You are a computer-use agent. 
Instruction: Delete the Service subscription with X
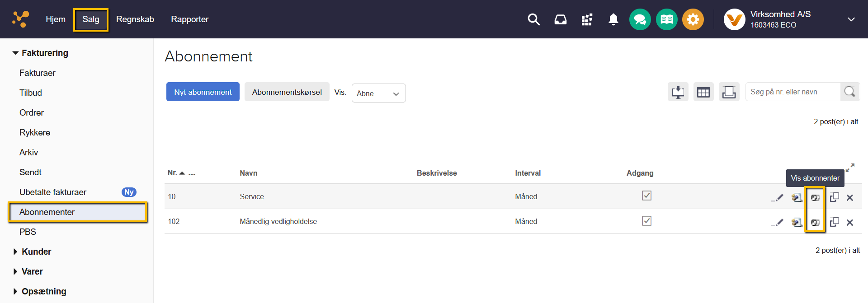849,197
